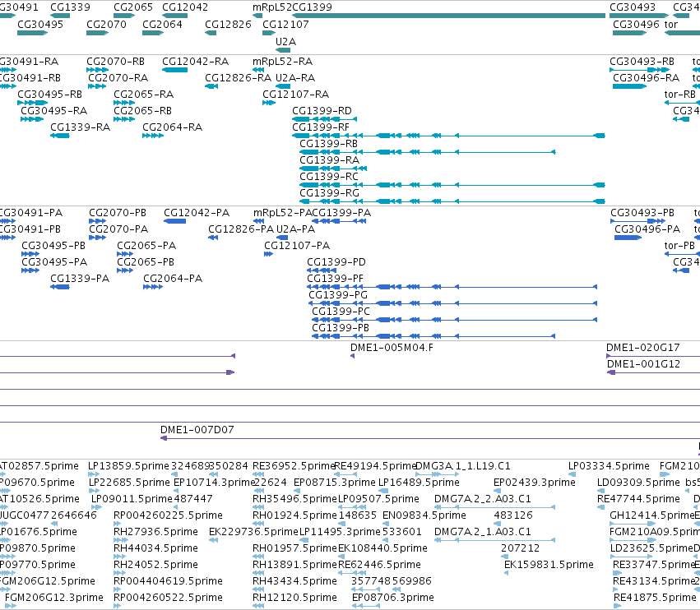Click the DME1-001G12 clone label
This screenshot has width=700, height=610.
(x=644, y=364)
